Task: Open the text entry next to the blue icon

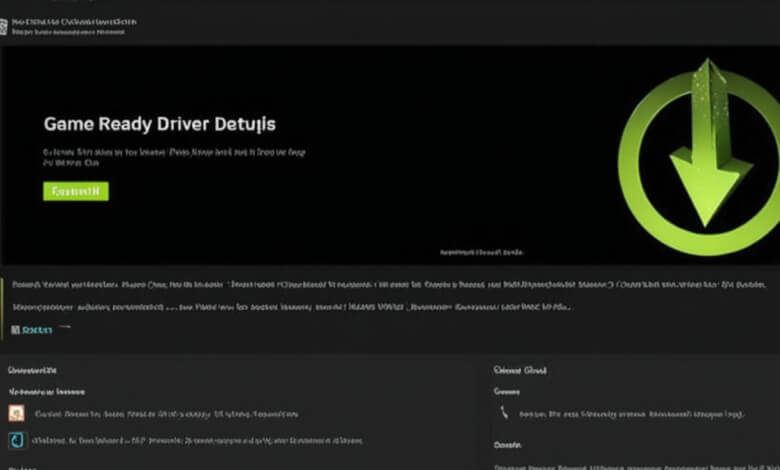Action: click(197, 441)
